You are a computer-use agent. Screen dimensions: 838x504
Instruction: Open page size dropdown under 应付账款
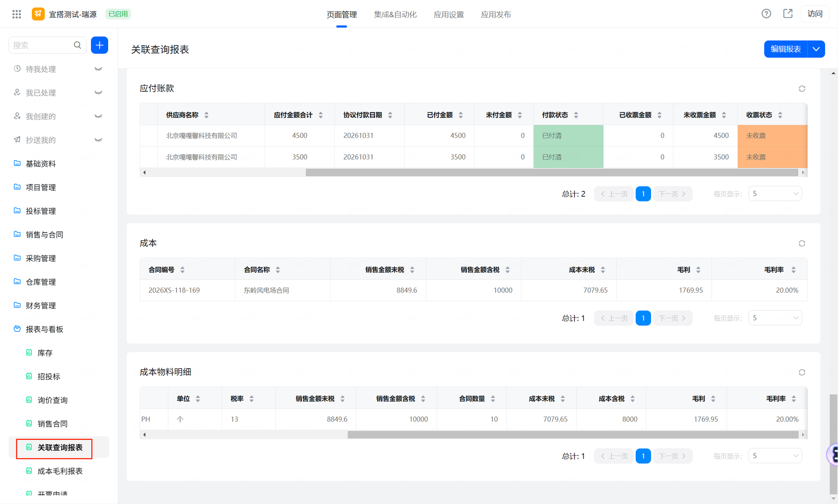775,194
